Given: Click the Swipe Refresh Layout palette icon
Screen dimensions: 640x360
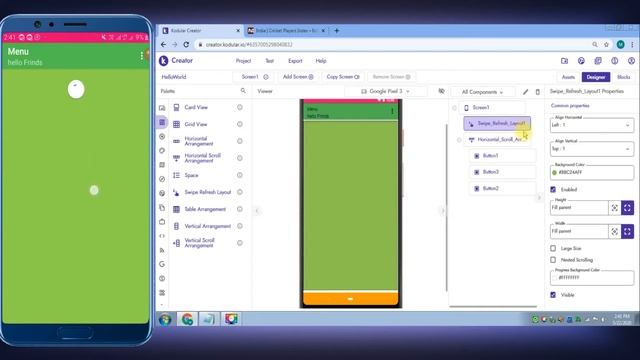Looking at the screenshot, I should [x=176, y=192].
